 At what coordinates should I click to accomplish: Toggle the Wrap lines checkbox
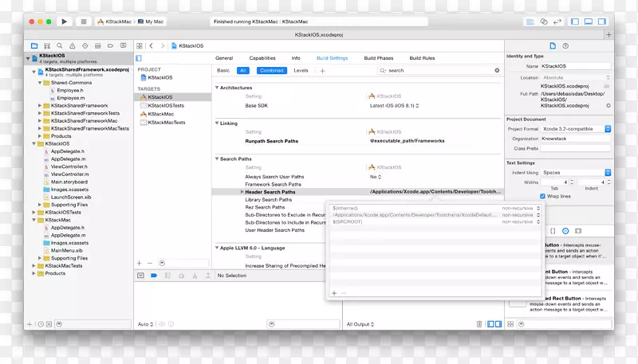point(543,196)
